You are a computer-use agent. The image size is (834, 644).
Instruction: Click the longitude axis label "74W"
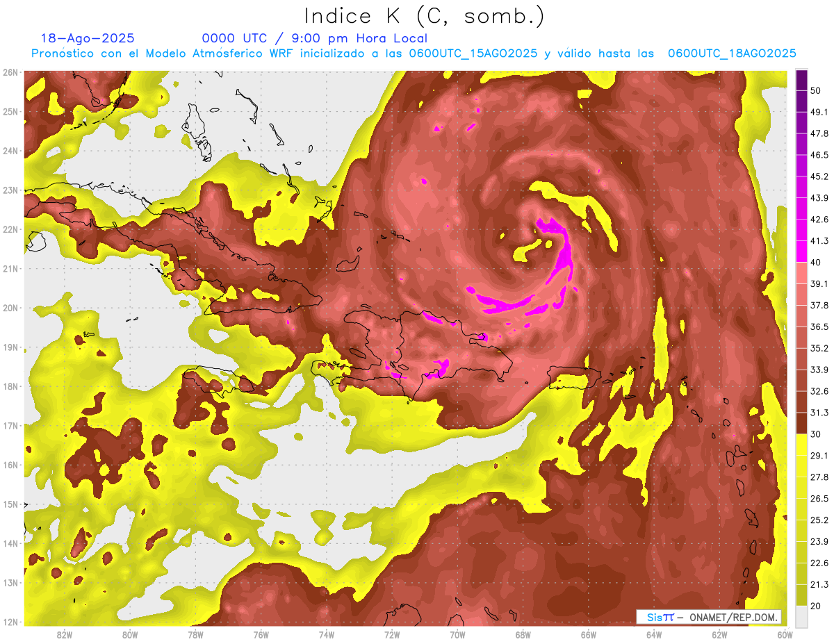[x=327, y=634]
